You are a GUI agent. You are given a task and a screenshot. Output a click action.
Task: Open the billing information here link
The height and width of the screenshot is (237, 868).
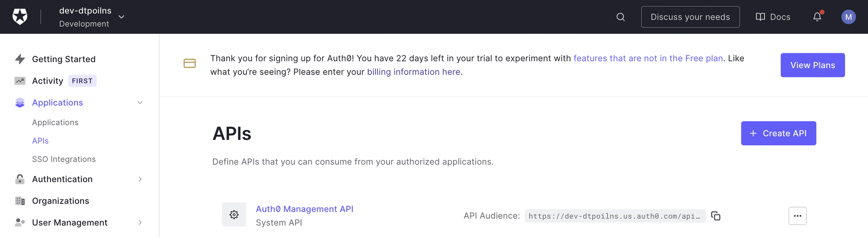tap(414, 72)
